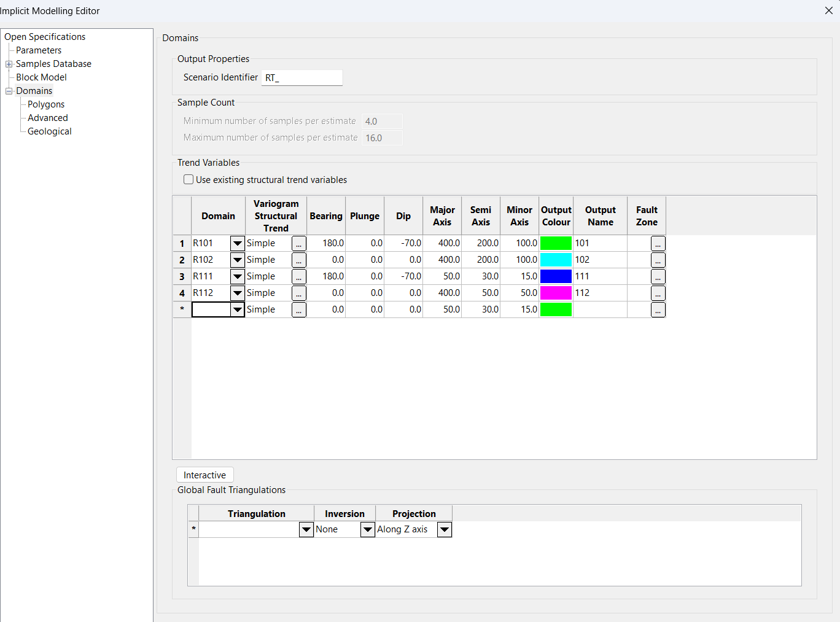Viewport: 840px width, 622px height.
Task: Select Block Model in the tree
Action: pyautogui.click(x=41, y=77)
